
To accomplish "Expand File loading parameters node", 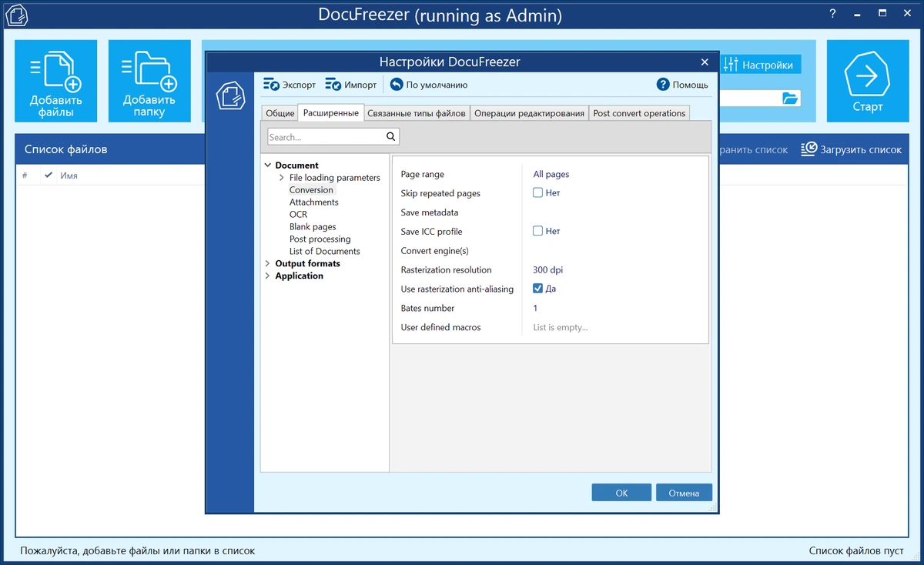I will click(282, 178).
